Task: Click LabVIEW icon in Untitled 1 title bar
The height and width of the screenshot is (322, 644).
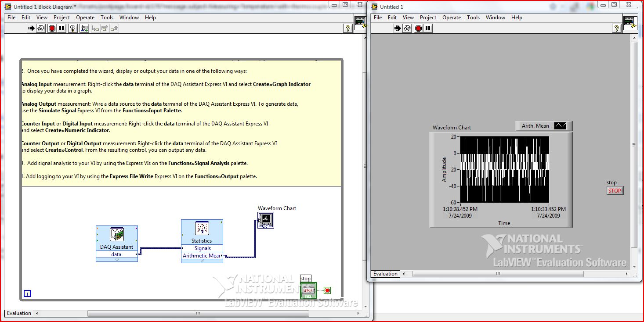Action: (x=374, y=7)
